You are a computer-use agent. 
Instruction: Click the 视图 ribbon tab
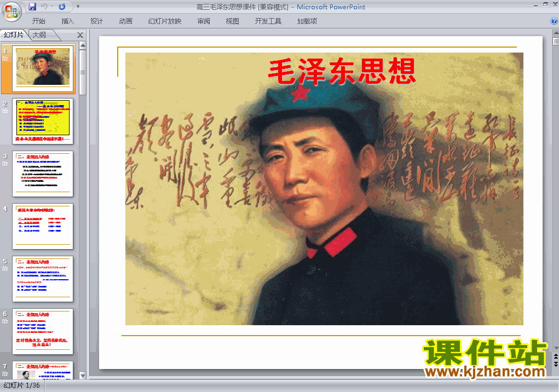233,21
